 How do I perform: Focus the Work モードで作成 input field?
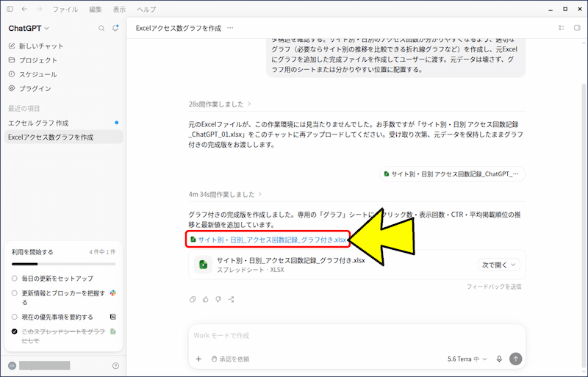(356, 335)
